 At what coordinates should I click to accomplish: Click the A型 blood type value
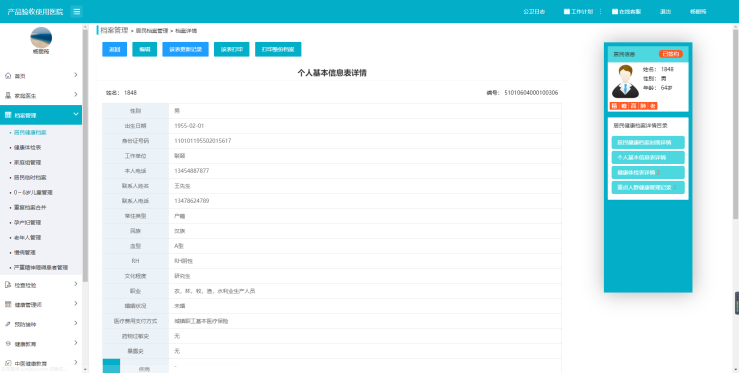point(179,246)
